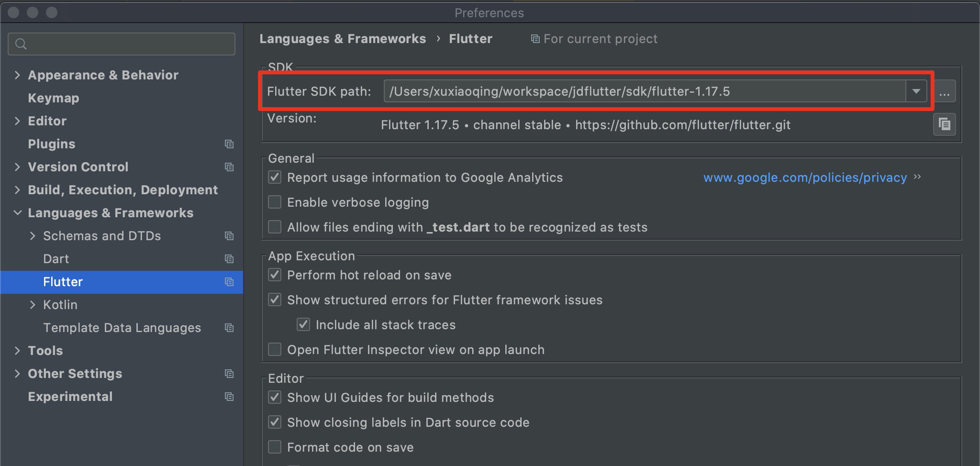Click the Flutter version info text
This screenshot has height=466, width=980.
click(x=586, y=125)
